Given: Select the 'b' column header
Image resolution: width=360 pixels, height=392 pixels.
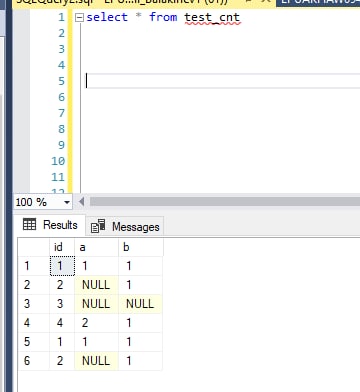Looking at the screenshot, I should [x=141, y=247].
